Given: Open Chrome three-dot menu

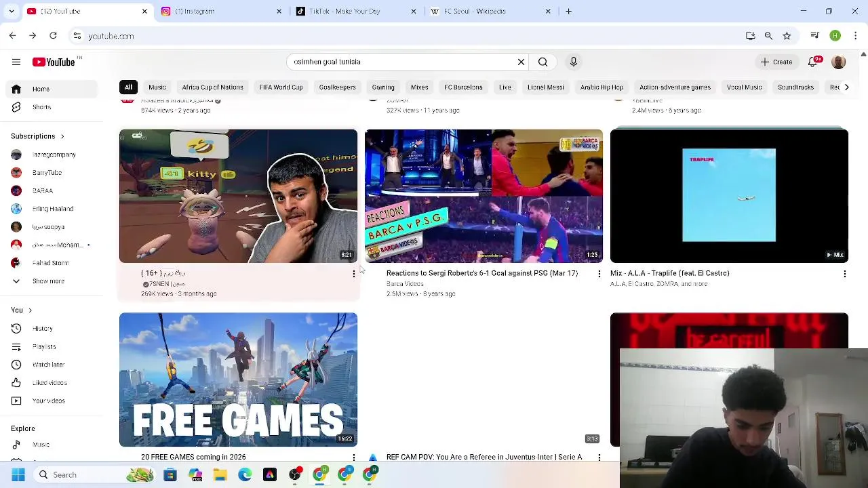Looking at the screenshot, I should (x=855, y=36).
